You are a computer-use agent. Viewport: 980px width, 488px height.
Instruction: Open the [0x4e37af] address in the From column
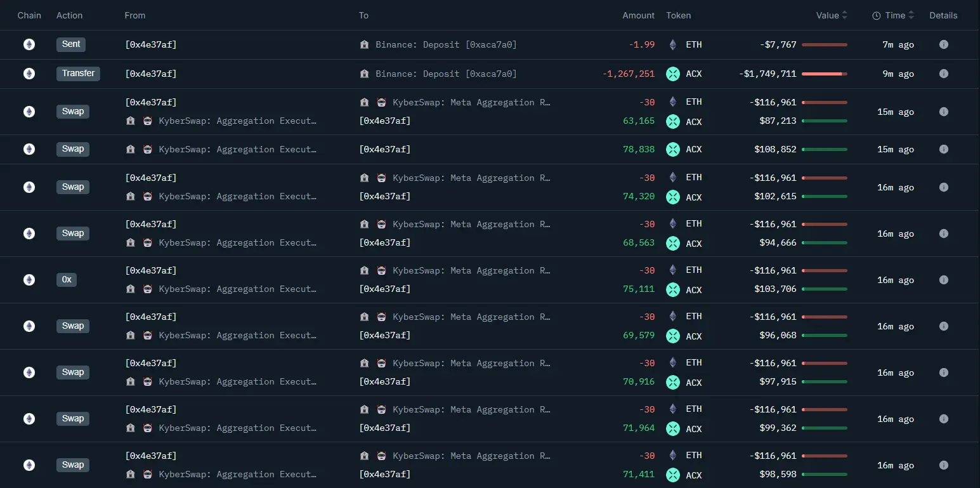151,44
